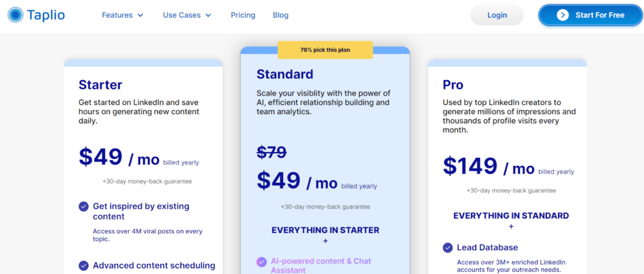
Task: Expand the Features dropdown chevron
Action: click(x=140, y=16)
